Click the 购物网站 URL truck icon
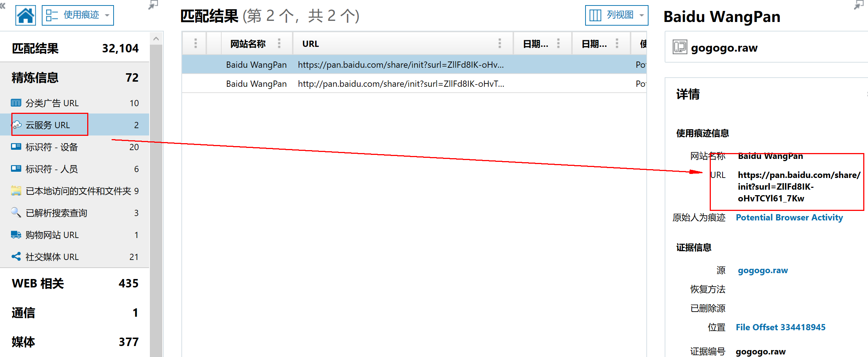The image size is (868, 357). point(16,235)
